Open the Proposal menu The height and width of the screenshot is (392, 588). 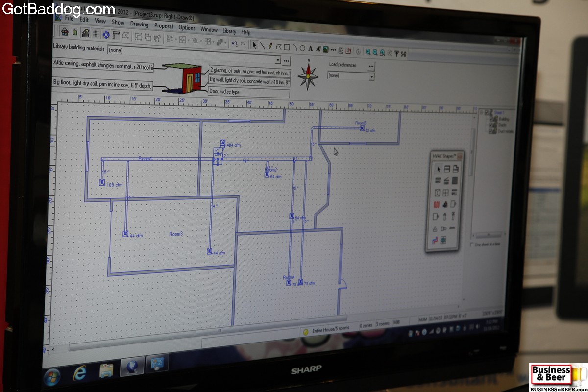164,26
